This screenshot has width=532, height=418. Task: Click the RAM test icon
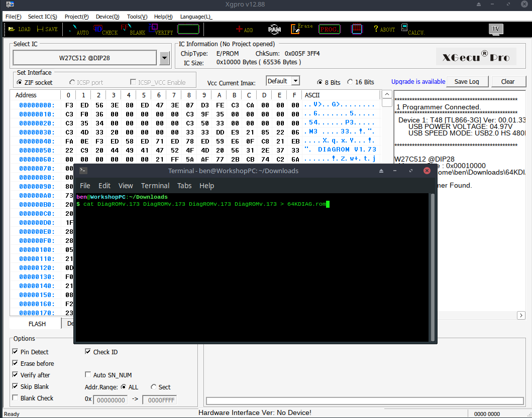coord(274,30)
